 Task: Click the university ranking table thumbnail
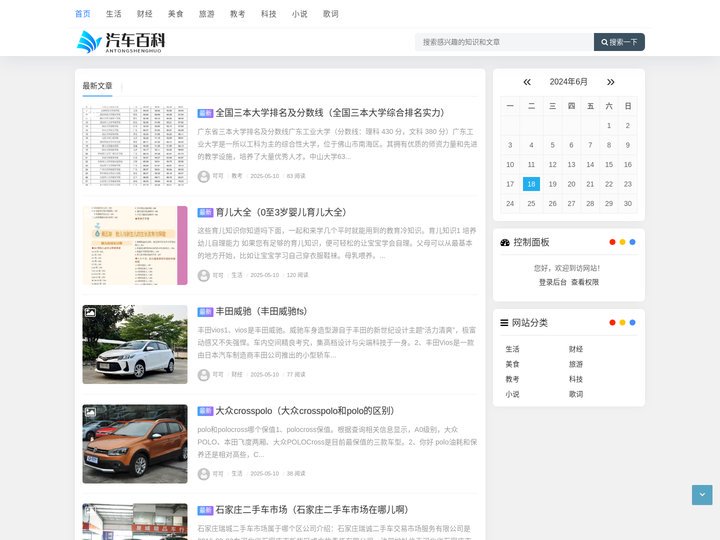click(x=135, y=146)
